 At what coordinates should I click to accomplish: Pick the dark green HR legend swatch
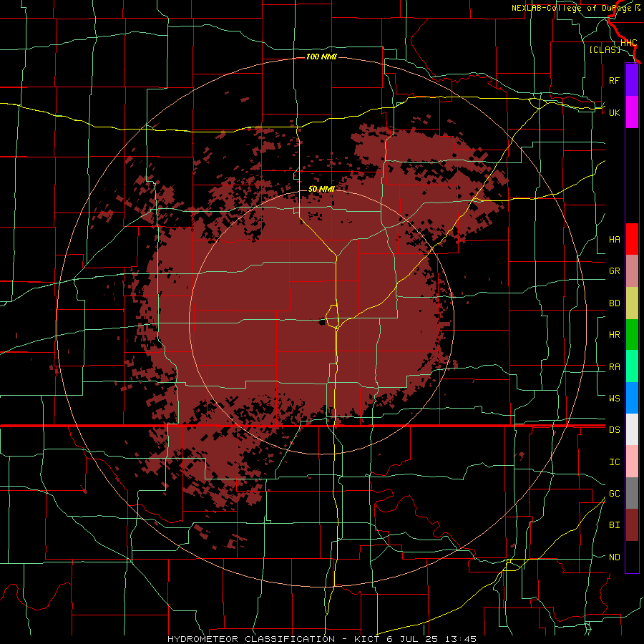[632, 334]
